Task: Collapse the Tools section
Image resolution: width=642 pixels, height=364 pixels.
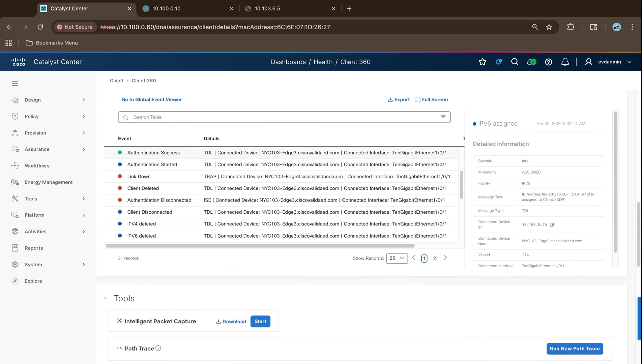Action: pos(106,298)
